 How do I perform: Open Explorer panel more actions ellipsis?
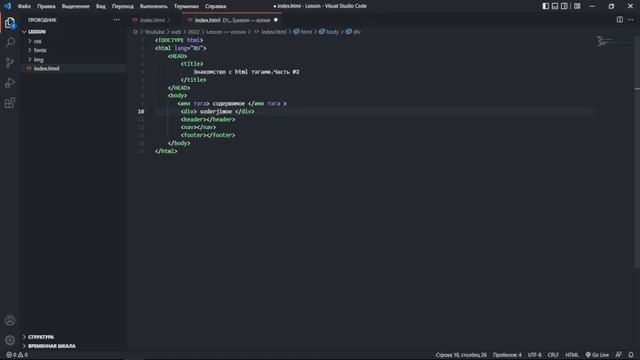click(x=117, y=20)
